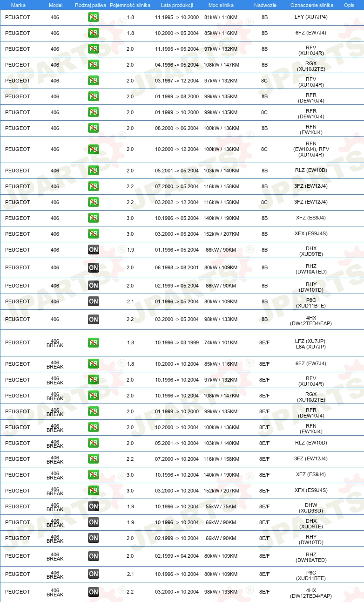Image resolution: width=364 pixels, height=602 pixels.
Task: Select the 01.1996 -> 05.2004 cell in DHX row
Action: (177, 250)
